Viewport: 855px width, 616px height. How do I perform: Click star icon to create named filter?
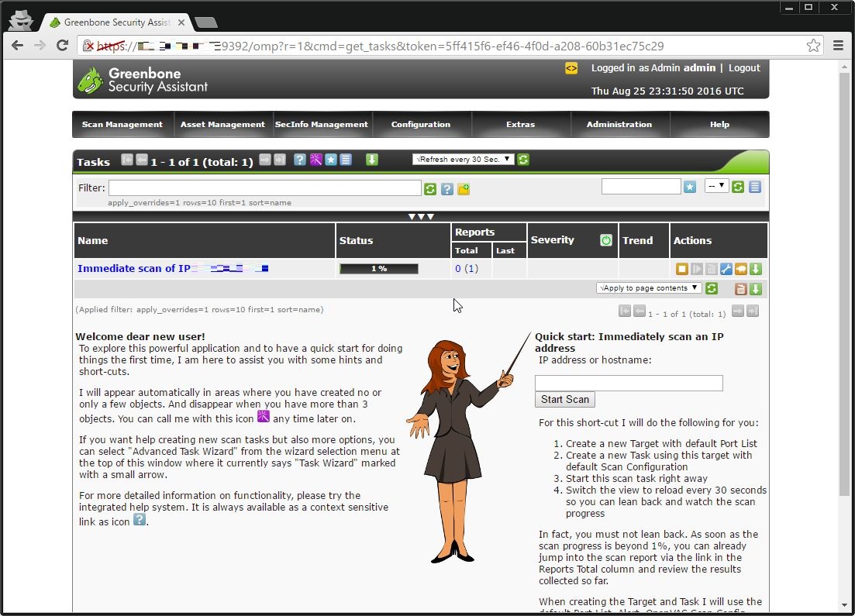(690, 187)
